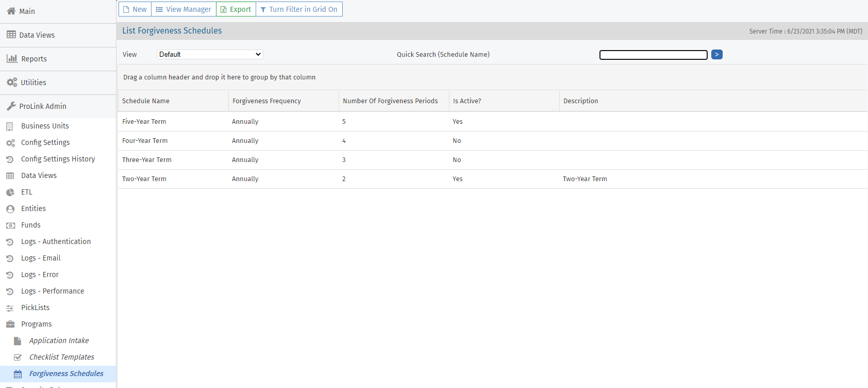Open the View dropdown set to Default

[x=210, y=54]
